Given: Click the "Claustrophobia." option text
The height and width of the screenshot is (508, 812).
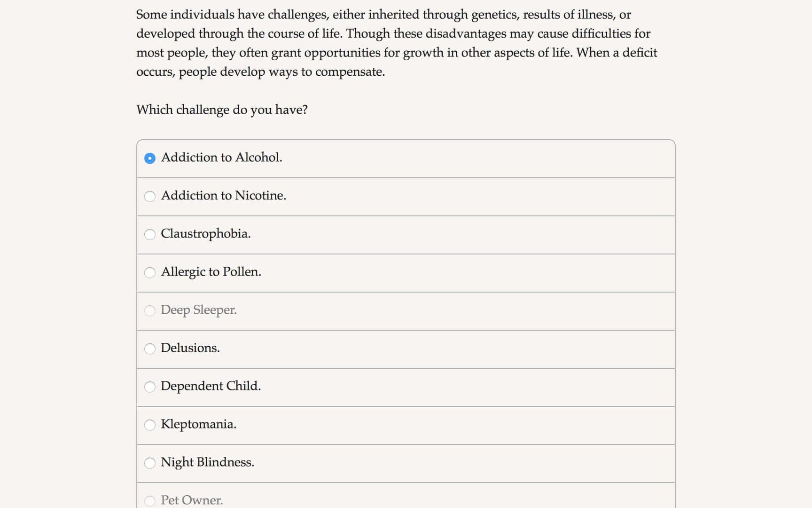Looking at the screenshot, I should pos(205,234).
